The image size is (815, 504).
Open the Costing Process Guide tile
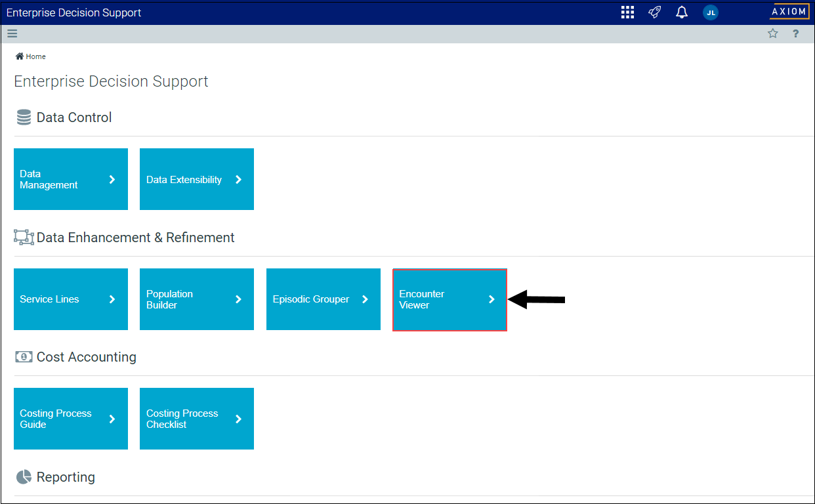pos(70,419)
